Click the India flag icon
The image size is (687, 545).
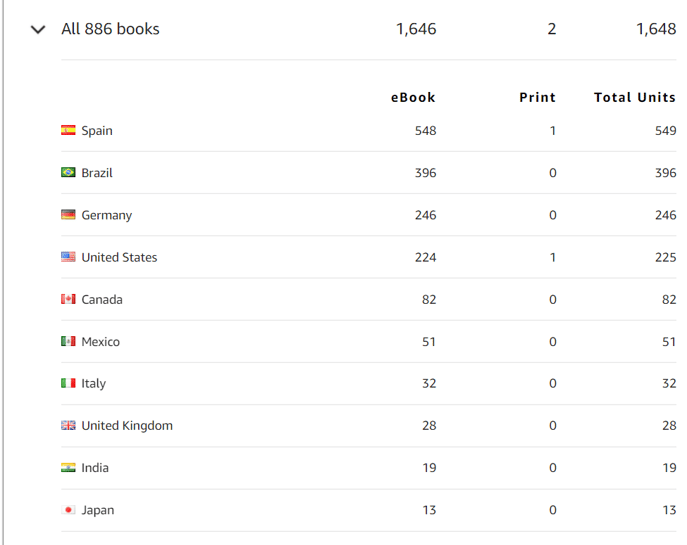coord(68,467)
